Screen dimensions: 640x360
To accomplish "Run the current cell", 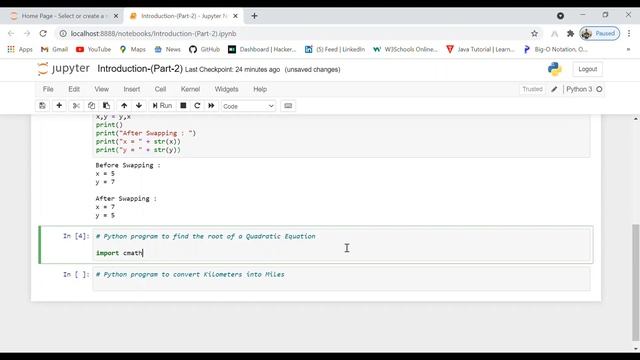I will coord(162,106).
